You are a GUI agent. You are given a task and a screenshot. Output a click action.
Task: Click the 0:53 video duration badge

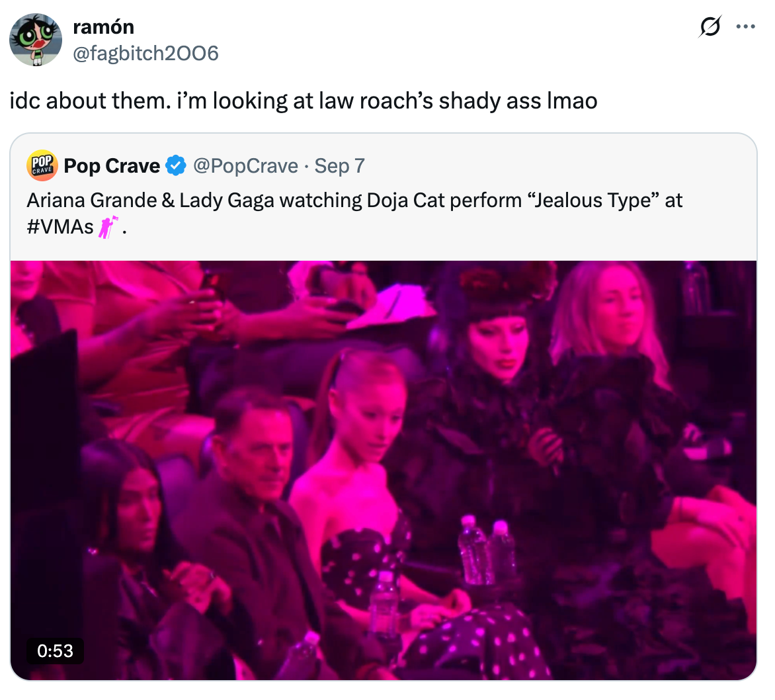(x=56, y=651)
